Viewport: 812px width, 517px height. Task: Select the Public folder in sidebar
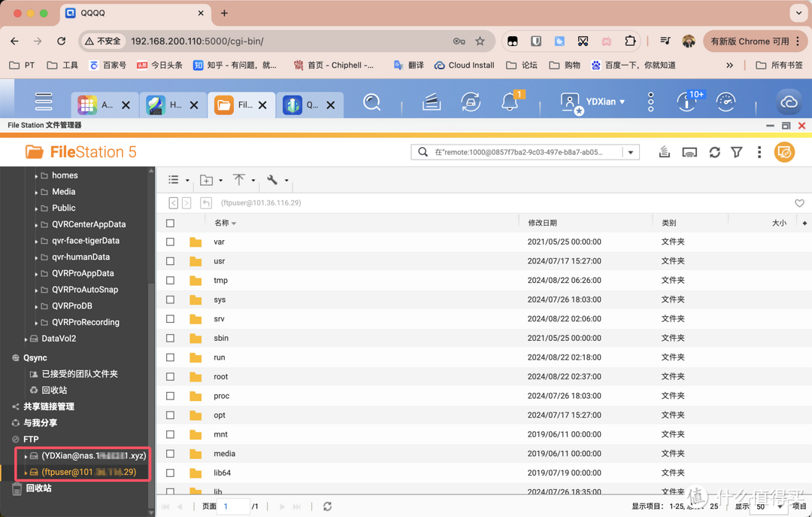pos(63,208)
